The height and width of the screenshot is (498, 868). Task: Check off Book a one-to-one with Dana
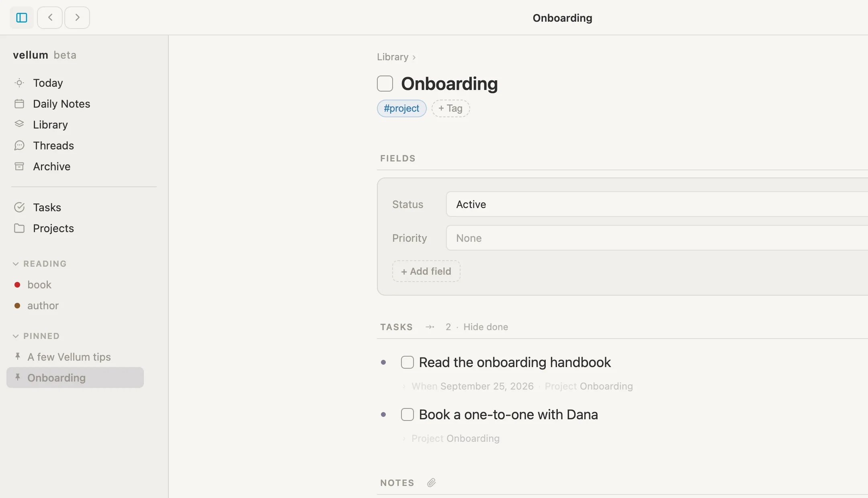click(407, 414)
